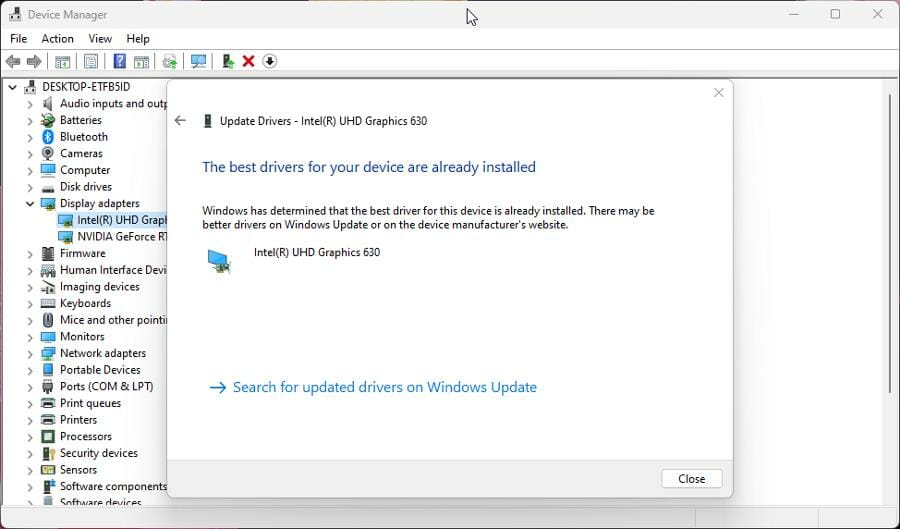The width and height of the screenshot is (900, 529).
Task: Expand the Network adapters node
Action: [30, 353]
